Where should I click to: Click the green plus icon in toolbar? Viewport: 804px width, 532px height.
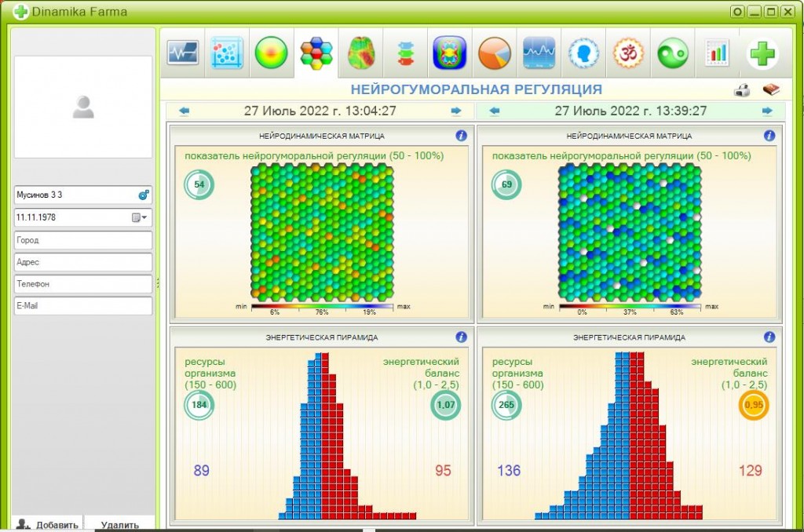coord(762,53)
